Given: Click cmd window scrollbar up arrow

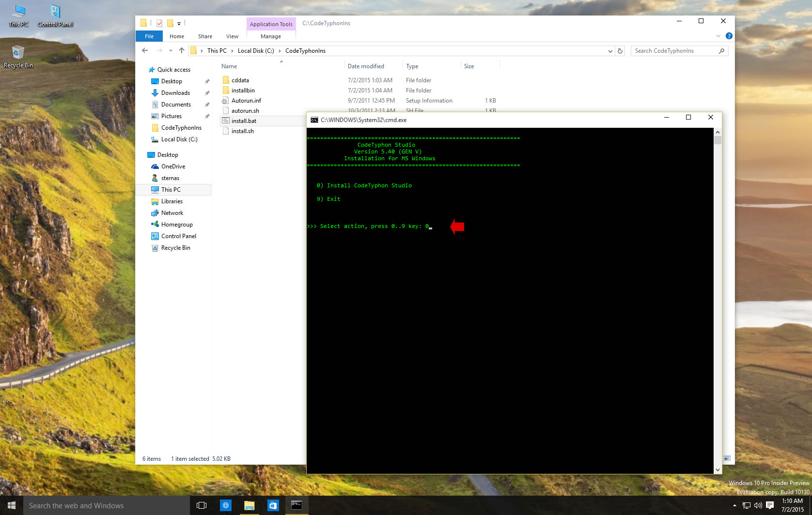Looking at the screenshot, I should [x=718, y=132].
